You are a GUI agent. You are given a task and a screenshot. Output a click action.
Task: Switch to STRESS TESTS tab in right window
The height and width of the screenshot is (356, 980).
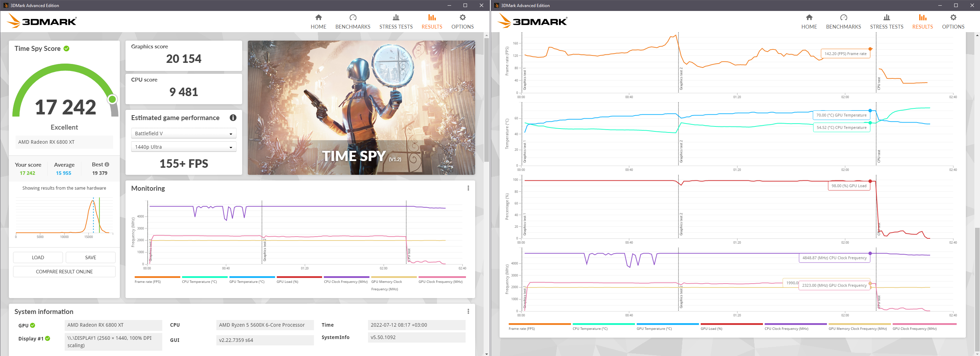pos(886,22)
